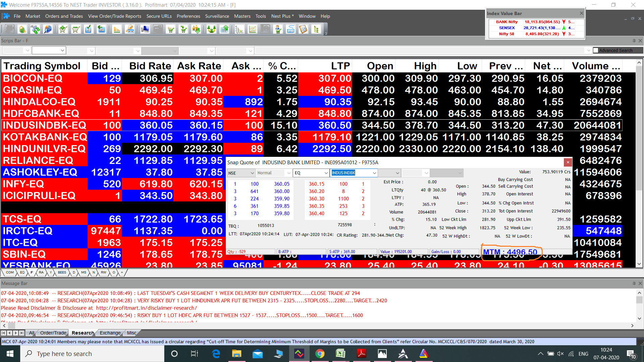Expand the NSE exchange dropdown in Snap Quote
The image size is (644, 362).
(x=252, y=173)
